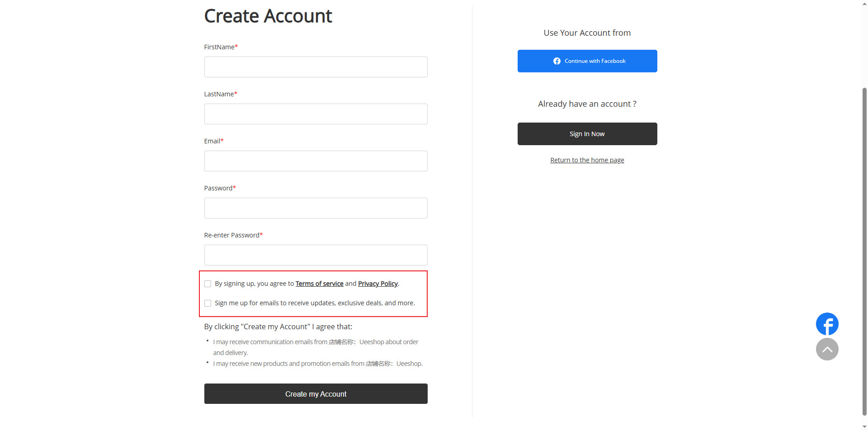Screen dimensions: 868x431
Task: Click the scroll up arrow on scrollbar
Action: 864,4
